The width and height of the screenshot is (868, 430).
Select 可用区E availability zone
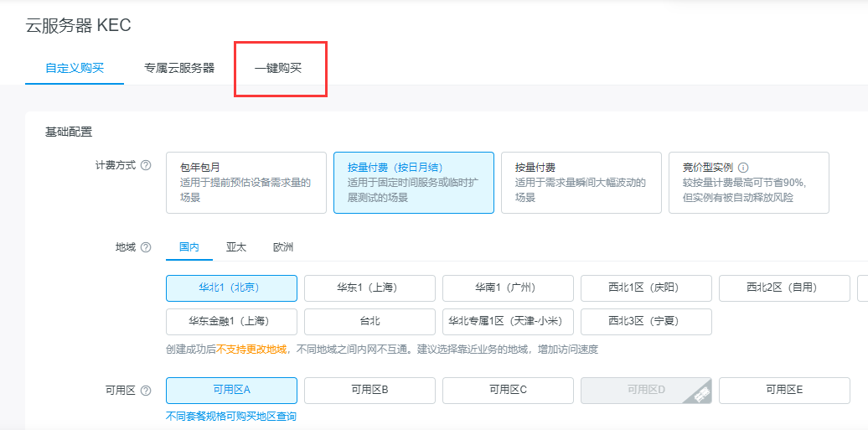pos(784,391)
